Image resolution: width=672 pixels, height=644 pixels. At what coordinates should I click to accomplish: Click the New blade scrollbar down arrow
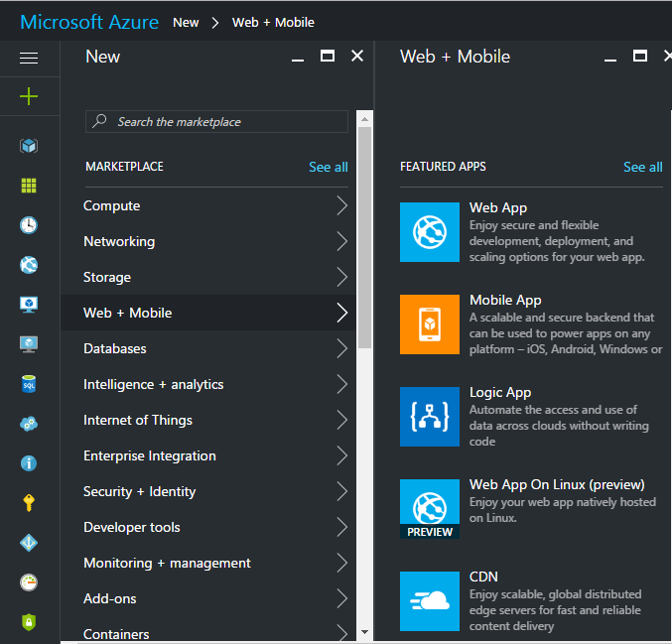[364, 631]
